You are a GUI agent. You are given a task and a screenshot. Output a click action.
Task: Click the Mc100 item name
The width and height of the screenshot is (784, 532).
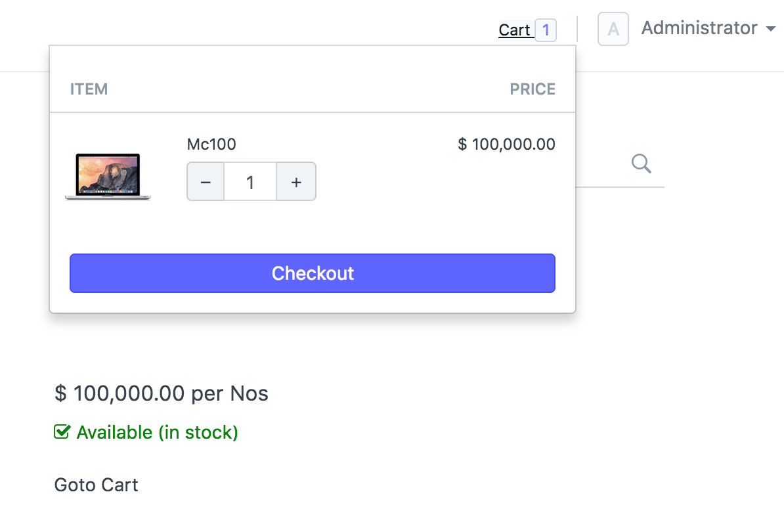[x=211, y=144]
